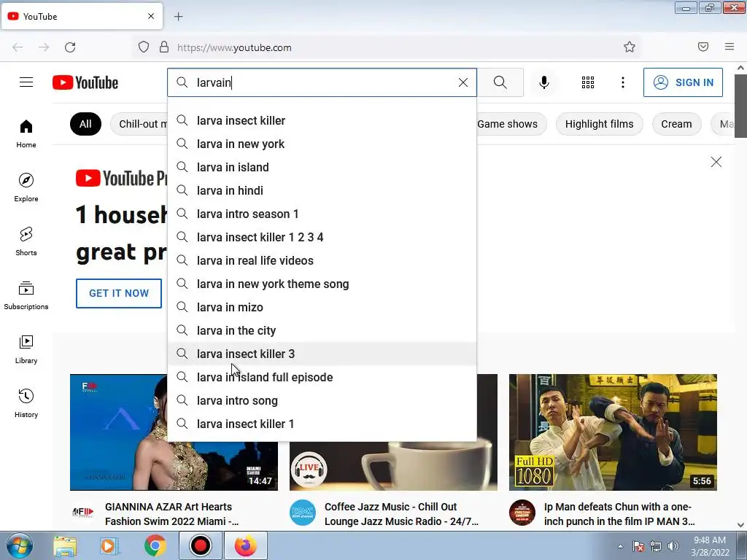This screenshot has height=560, width=747.
Task: Choose suggestion 'larva insect killer 1 2 3 4'
Action: 322,237
